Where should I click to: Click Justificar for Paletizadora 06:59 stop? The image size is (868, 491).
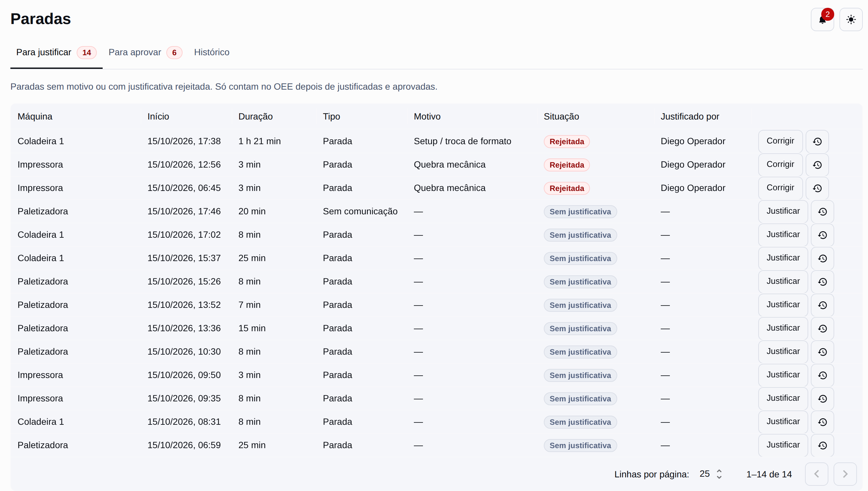(783, 446)
